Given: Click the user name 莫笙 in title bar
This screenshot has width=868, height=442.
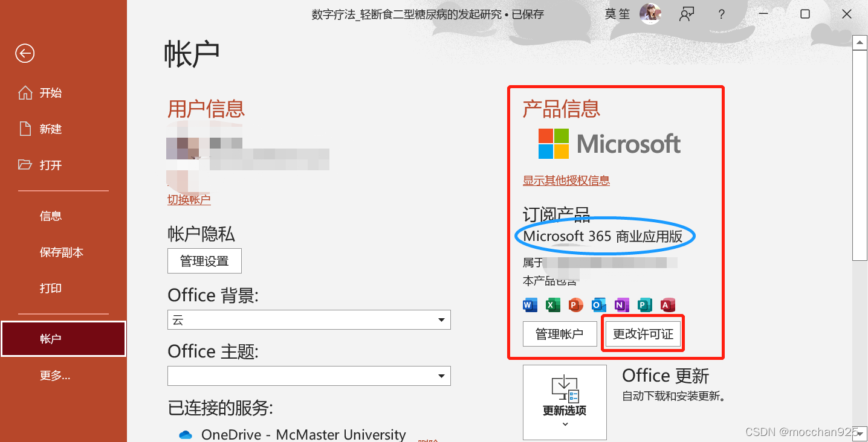Looking at the screenshot, I should tap(618, 14).
